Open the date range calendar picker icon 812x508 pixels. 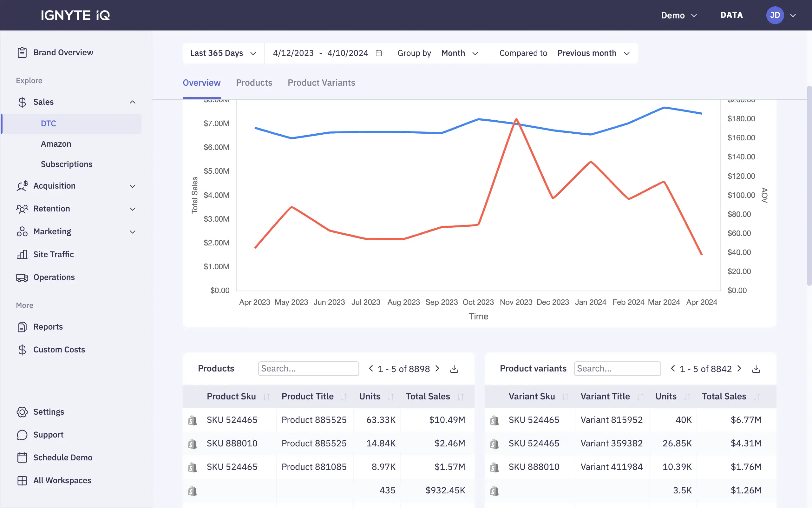coord(379,53)
